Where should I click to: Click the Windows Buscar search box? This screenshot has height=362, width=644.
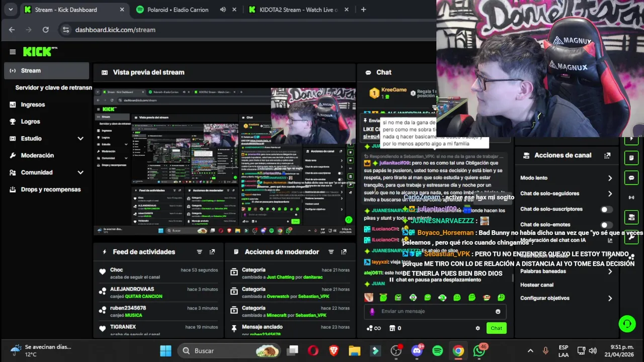click(230, 350)
